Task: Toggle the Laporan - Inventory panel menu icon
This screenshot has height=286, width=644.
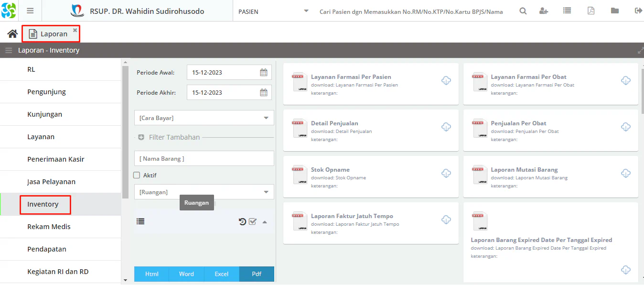Action: click(9, 50)
